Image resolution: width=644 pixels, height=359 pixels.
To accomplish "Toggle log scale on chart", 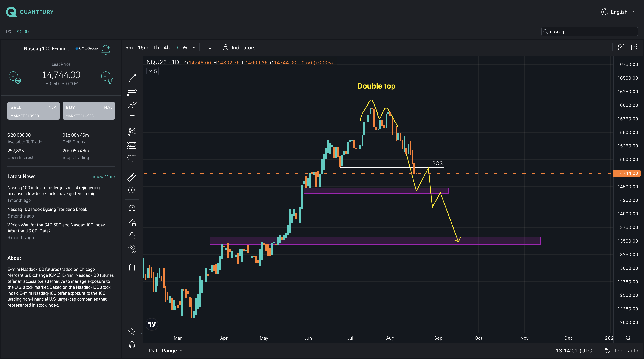I will (618, 350).
